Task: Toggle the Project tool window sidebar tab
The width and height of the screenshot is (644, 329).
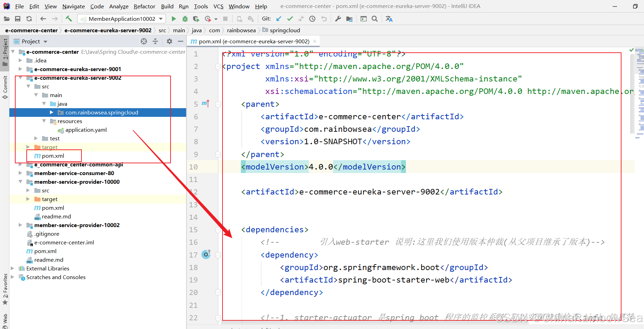Action: [5, 52]
